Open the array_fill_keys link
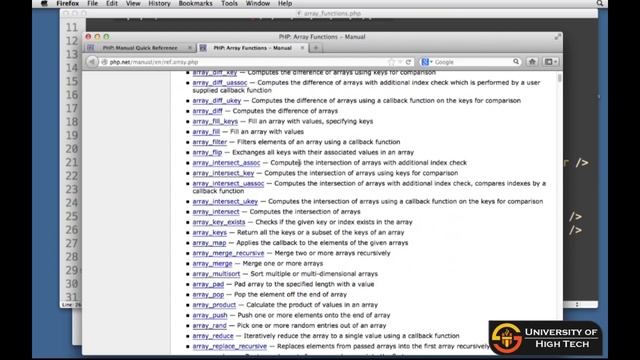 (x=215, y=121)
